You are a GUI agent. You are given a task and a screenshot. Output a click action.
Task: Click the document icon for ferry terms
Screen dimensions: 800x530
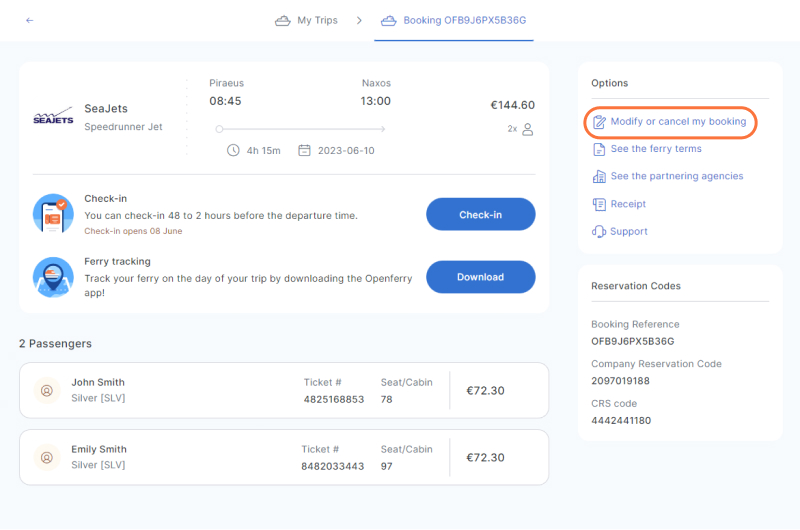(x=599, y=149)
